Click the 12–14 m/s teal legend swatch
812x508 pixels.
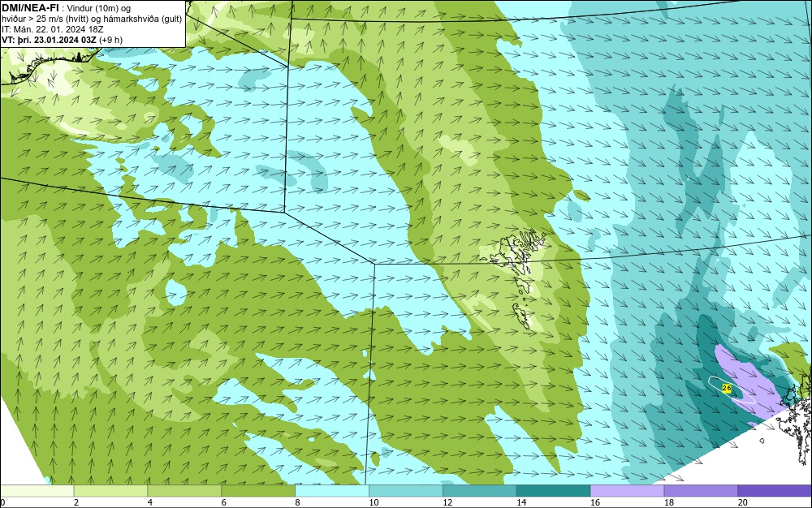(x=480, y=490)
